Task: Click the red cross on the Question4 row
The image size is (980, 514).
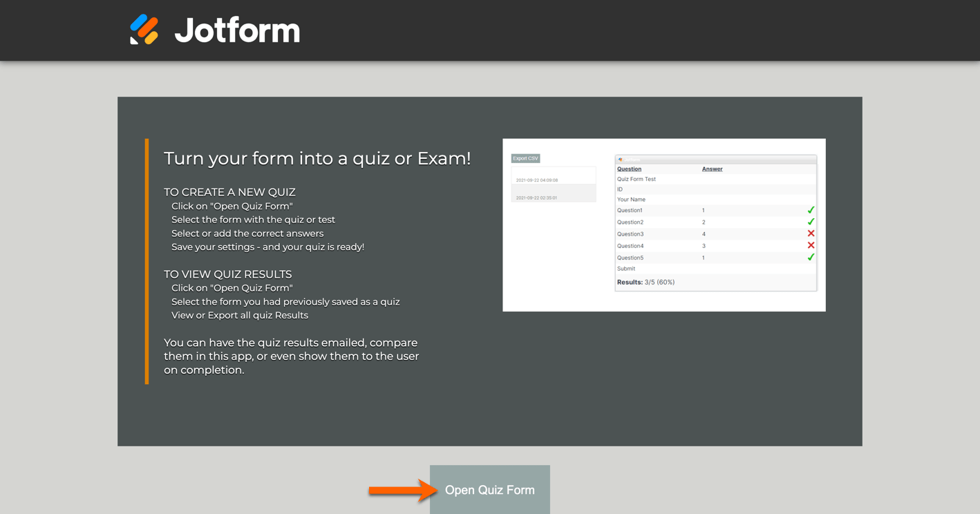Action: pyautogui.click(x=811, y=245)
